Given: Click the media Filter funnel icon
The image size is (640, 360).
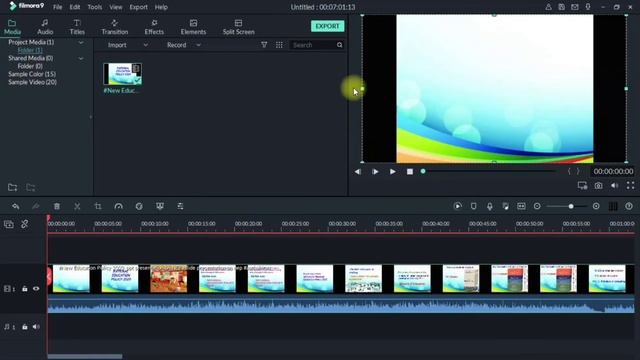Looking at the screenshot, I should pyautogui.click(x=264, y=45).
